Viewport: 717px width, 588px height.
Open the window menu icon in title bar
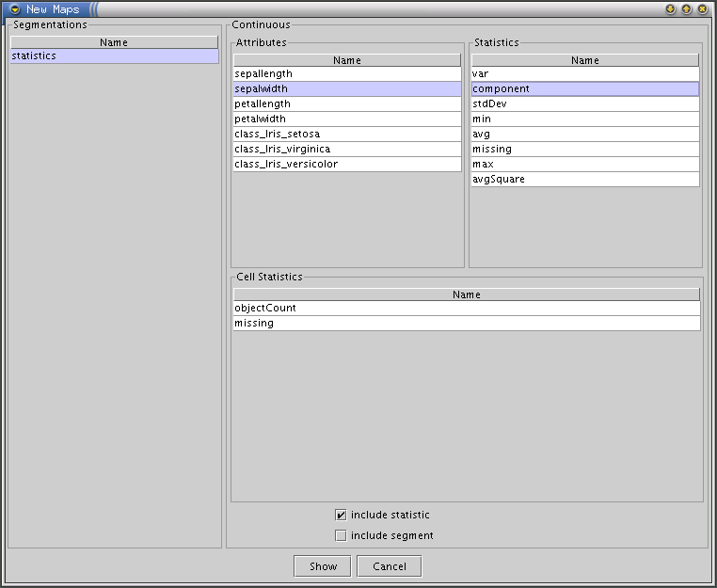click(x=15, y=9)
